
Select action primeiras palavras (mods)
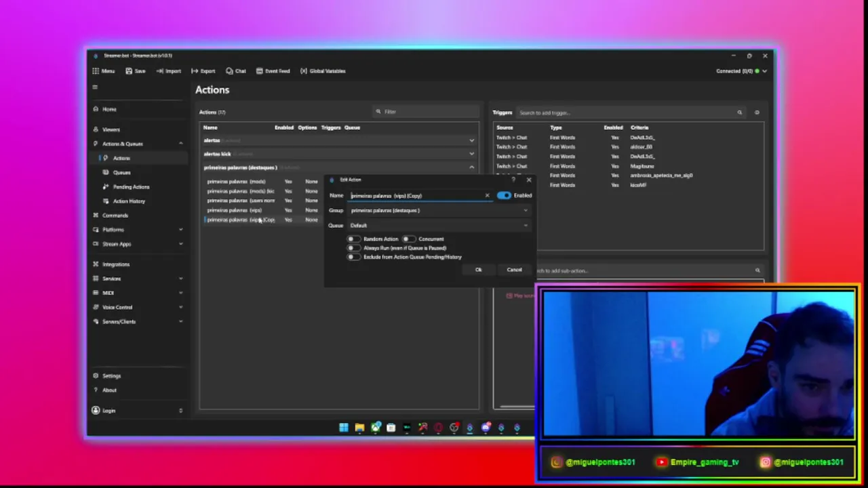[x=236, y=182]
